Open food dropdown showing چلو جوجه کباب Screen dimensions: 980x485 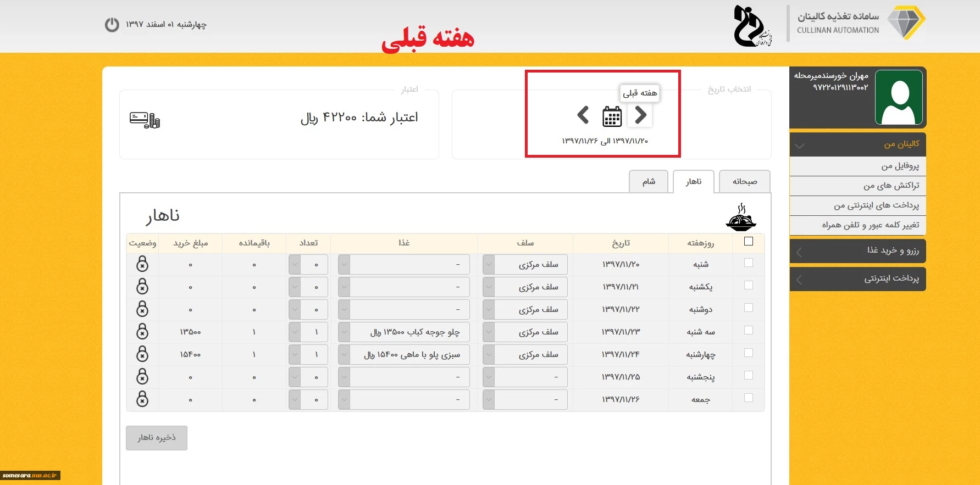[404, 332]
